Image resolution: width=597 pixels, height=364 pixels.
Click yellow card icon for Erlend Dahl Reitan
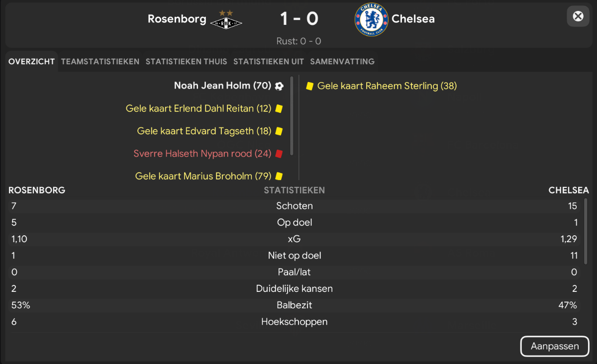click(x=279, y=108)
